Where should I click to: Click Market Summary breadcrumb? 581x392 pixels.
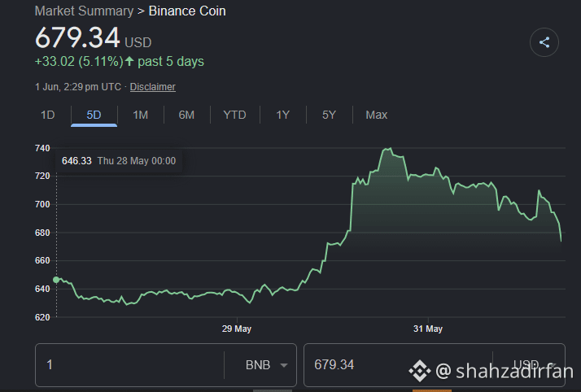84,11
